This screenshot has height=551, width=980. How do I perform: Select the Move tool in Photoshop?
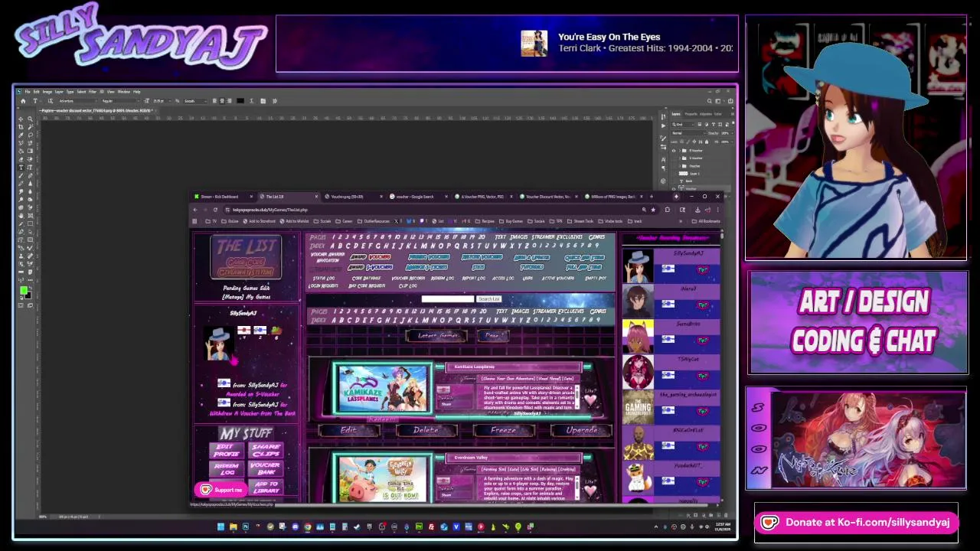coord(21,119)
